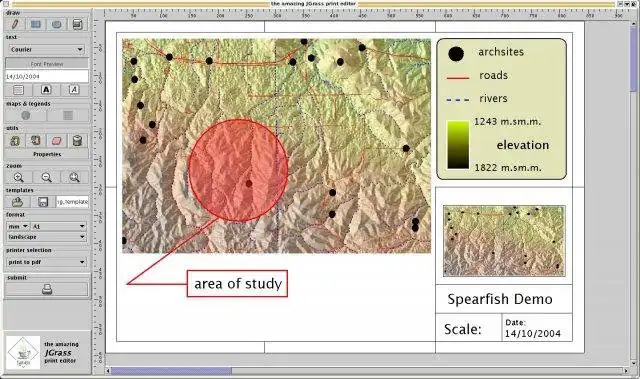
Task: Toggle the text box style button
Action: coord(18,90)
